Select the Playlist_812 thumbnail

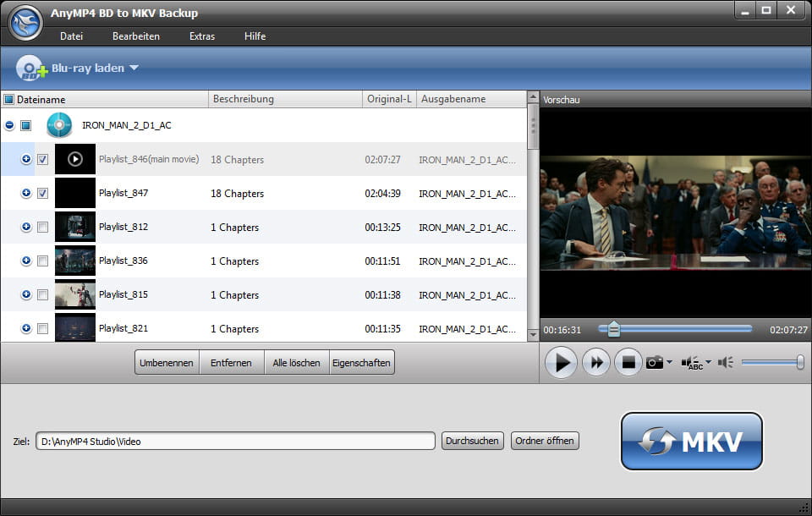(x=75, y=227)
